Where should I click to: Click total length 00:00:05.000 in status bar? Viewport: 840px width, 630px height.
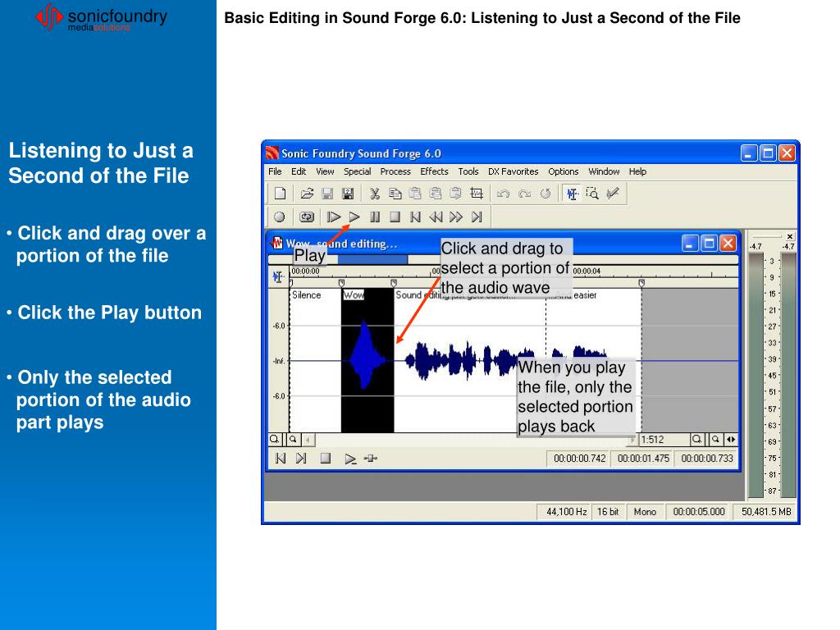click(699, 512)
